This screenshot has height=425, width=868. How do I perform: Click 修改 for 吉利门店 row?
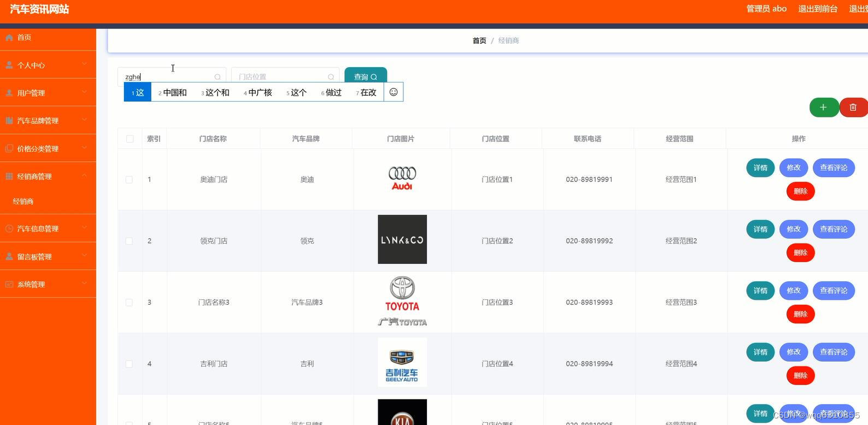click(x=794, y=352)
